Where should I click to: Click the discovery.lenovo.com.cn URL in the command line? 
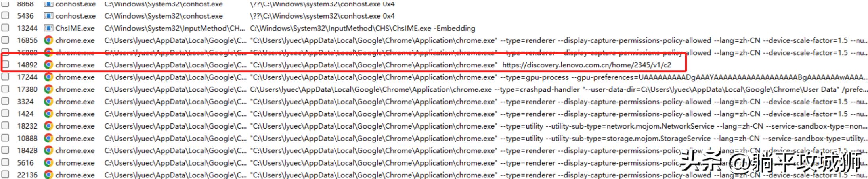[587, 65]
